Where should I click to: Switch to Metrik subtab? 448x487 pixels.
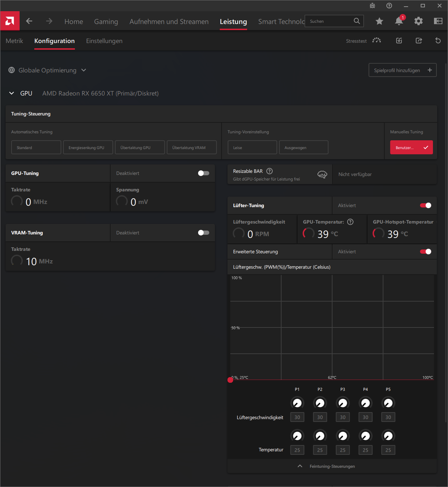[x=14, y=41]
